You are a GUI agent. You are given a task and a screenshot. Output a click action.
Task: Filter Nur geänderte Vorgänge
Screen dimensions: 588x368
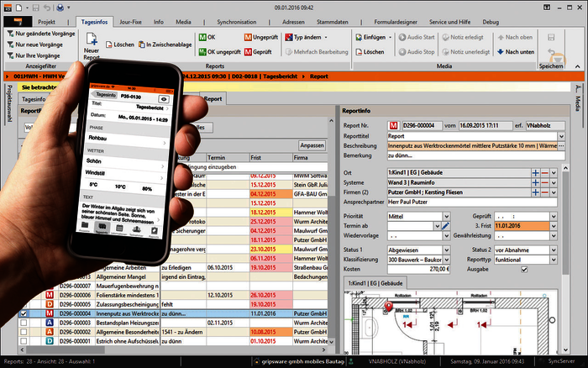41,34
